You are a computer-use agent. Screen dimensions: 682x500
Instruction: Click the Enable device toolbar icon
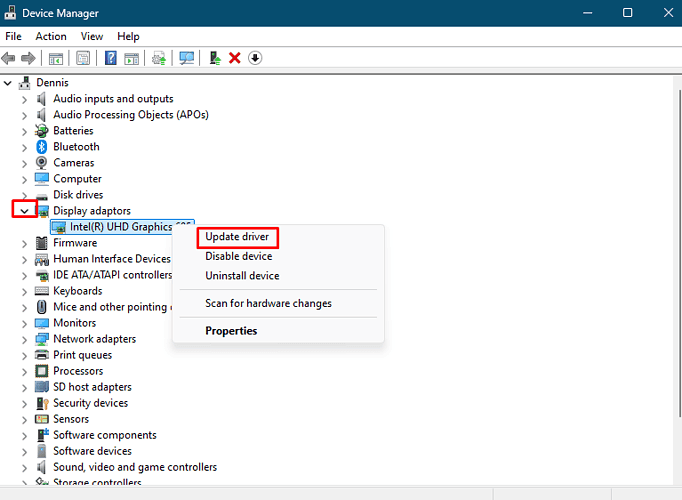pos(215,58)
